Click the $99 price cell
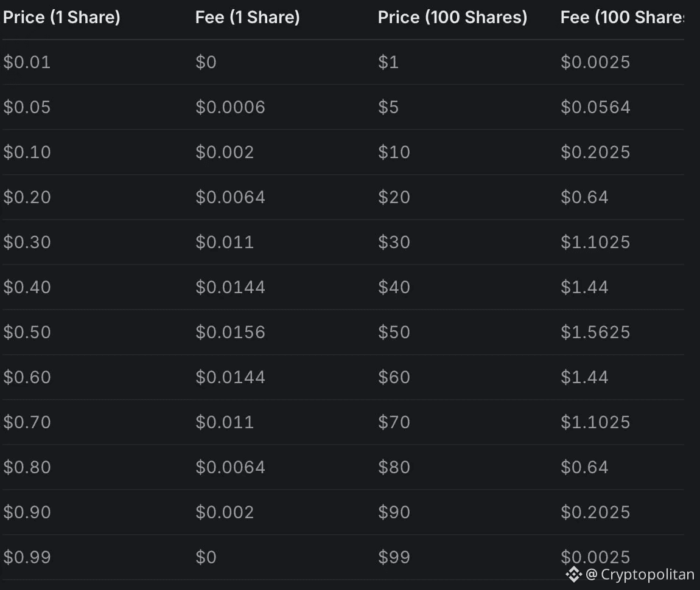 (394, 557)
